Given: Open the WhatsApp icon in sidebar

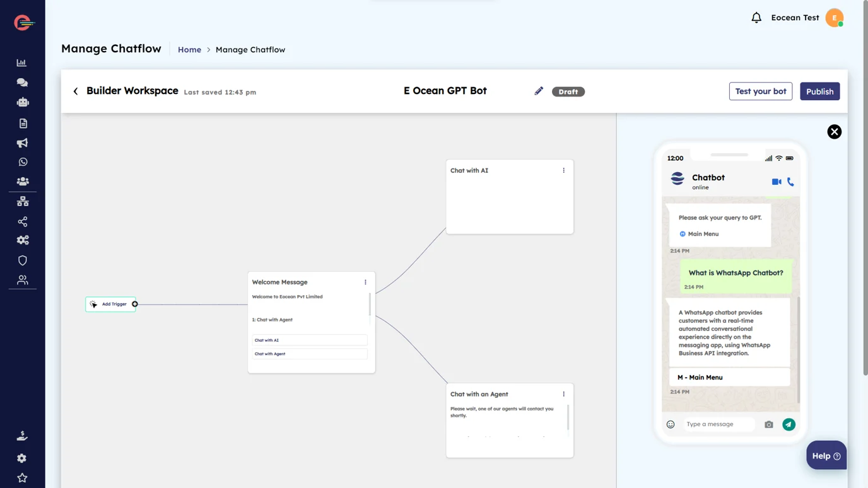Looking at the screenshot, I should click(23, 162).
